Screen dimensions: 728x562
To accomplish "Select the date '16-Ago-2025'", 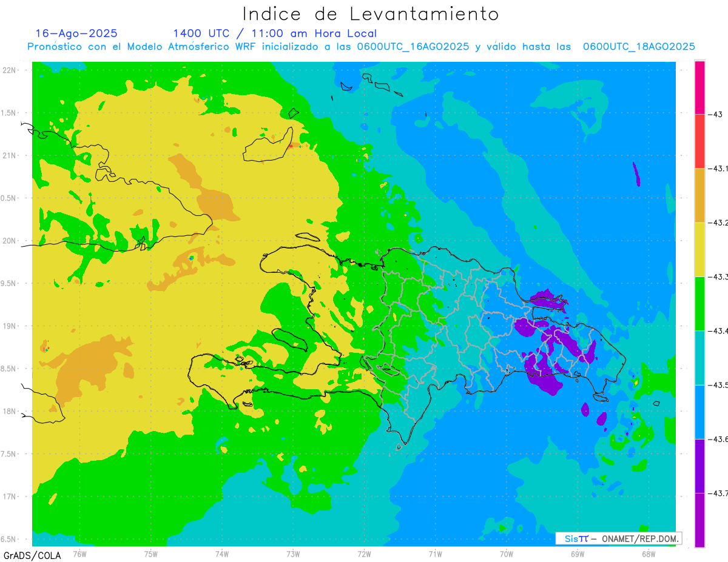I will tap(76, 33).
